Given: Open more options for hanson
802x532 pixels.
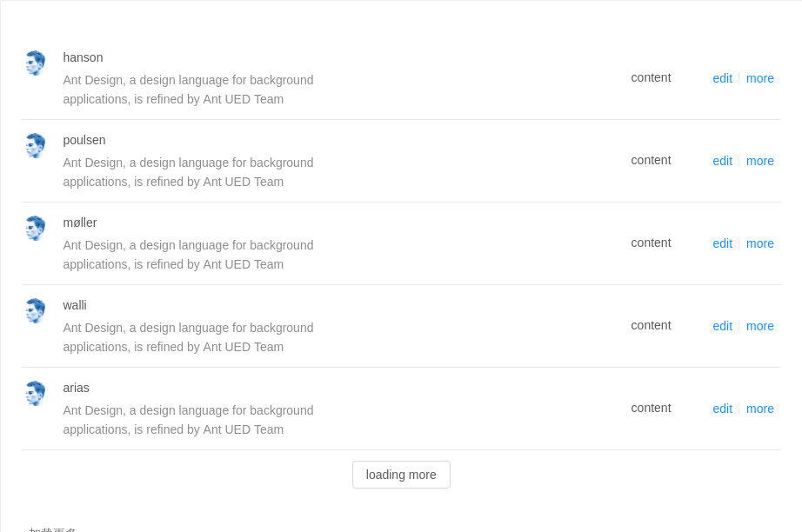Looking at the screenshot, I should [x=759, y=78].
